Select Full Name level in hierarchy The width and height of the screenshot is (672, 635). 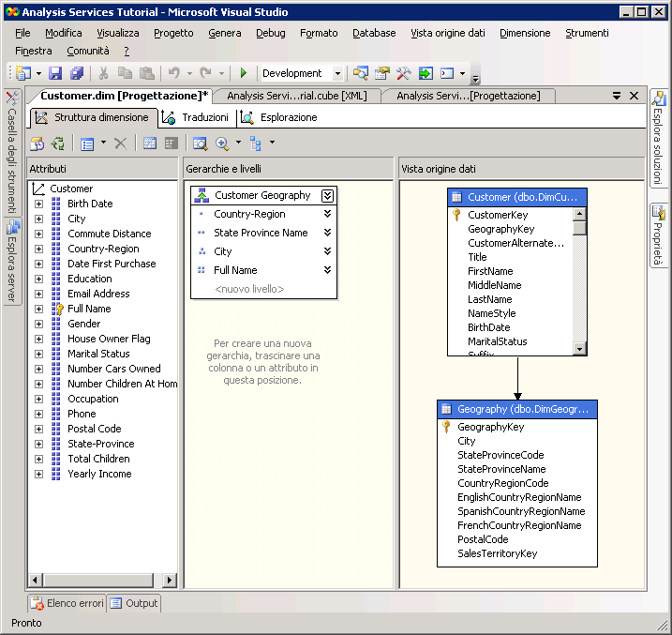pyautogui.click(x=235, y=270)
